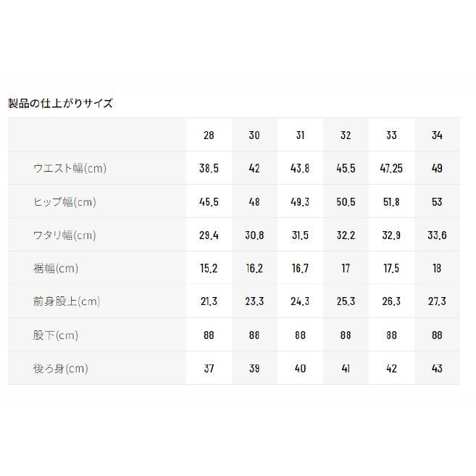The image size is (476, 476).
Task: Click the ワタリ幅(cm) row label
Action: [64, 235]
